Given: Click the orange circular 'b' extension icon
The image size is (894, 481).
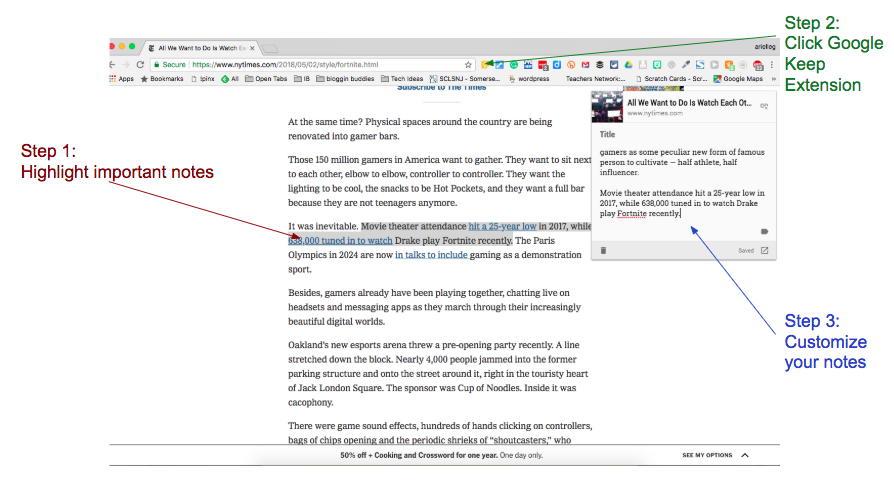Looking at the screenshot, I should tap(571, 65).
